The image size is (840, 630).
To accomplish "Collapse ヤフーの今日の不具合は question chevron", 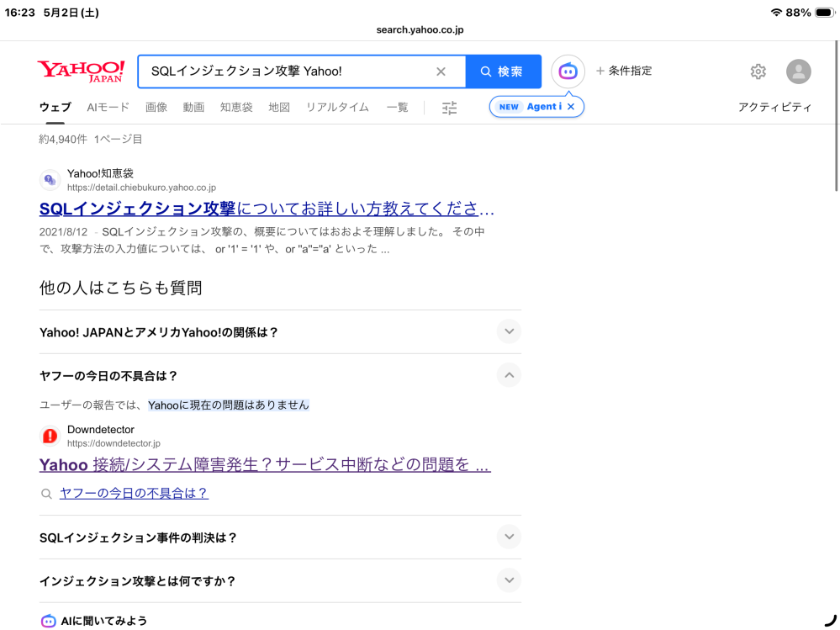I will click(509, 375).
